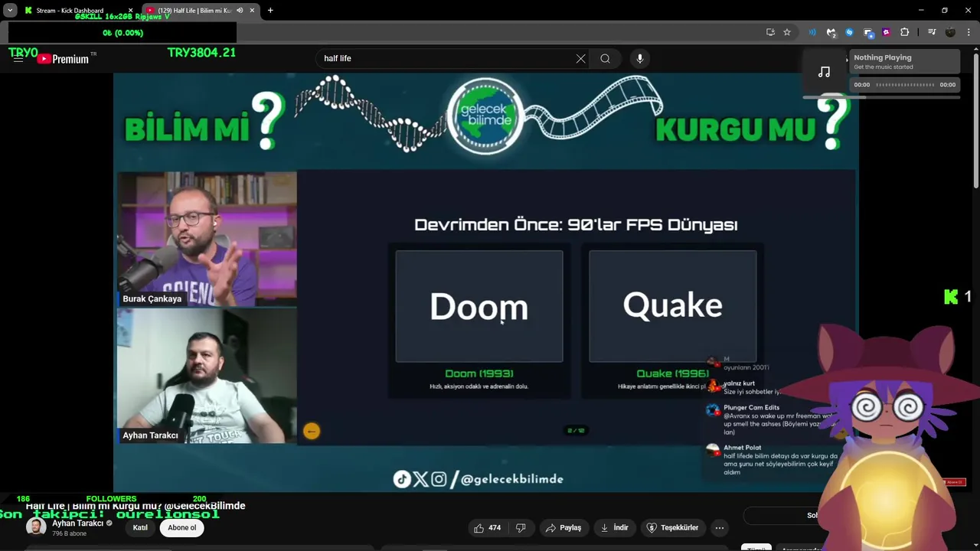The width and height of the screenshot is (980, 551).
Task: Mute the Half Life tab audio icon
Action: [x=240, y=11]
